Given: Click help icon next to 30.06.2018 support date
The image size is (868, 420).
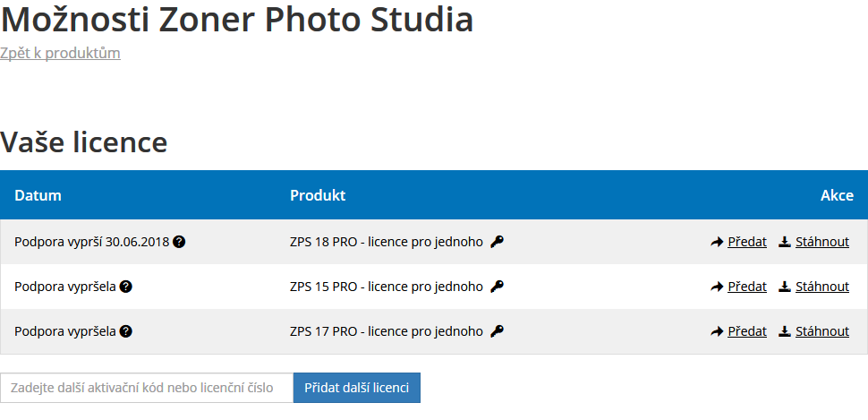Looking at the screenshot, I should 179,242.
